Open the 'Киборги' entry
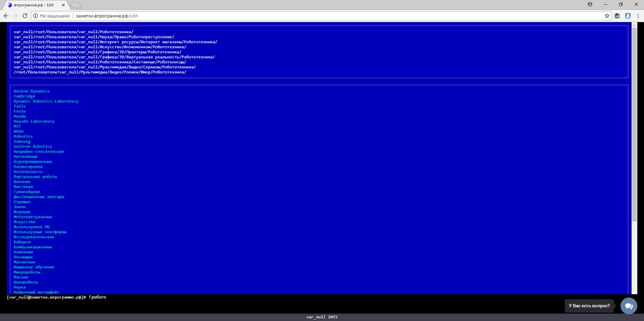The height and width of the screenshot is (321, 644). (x=22, y=242)
